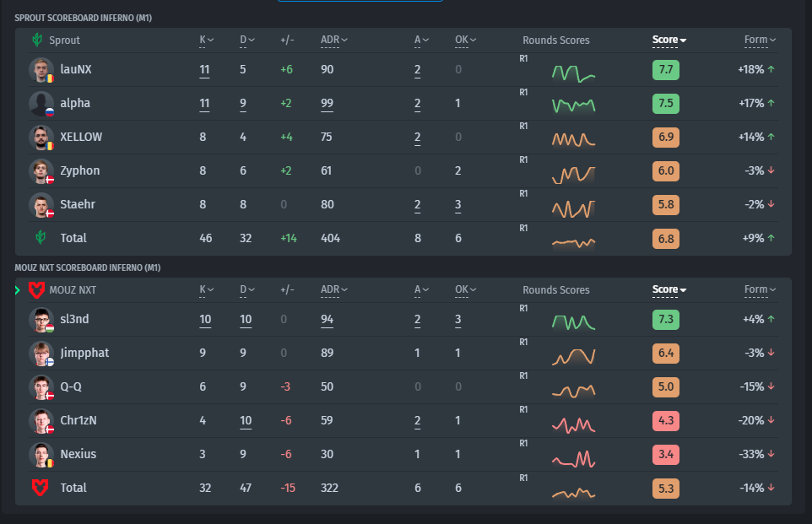
Task: Open Chr1zN player avatar
Action: coord(41,420)
